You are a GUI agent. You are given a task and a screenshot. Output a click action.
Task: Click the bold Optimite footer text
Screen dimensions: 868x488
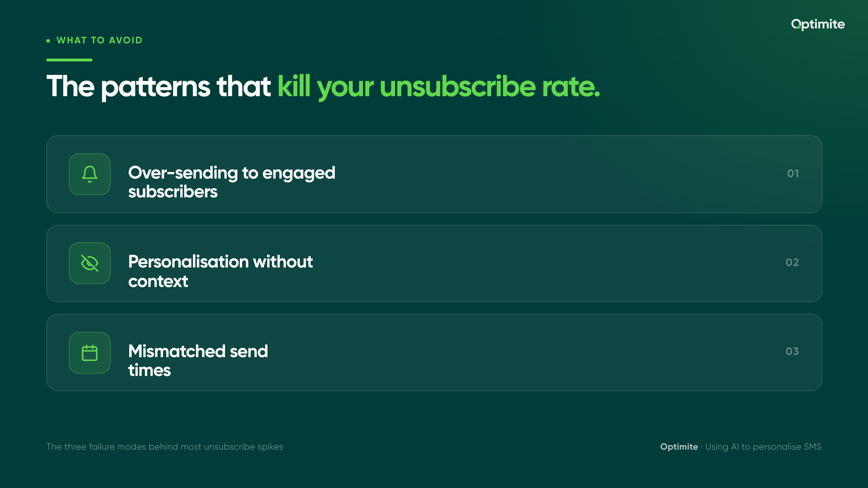tap(679, 447)
